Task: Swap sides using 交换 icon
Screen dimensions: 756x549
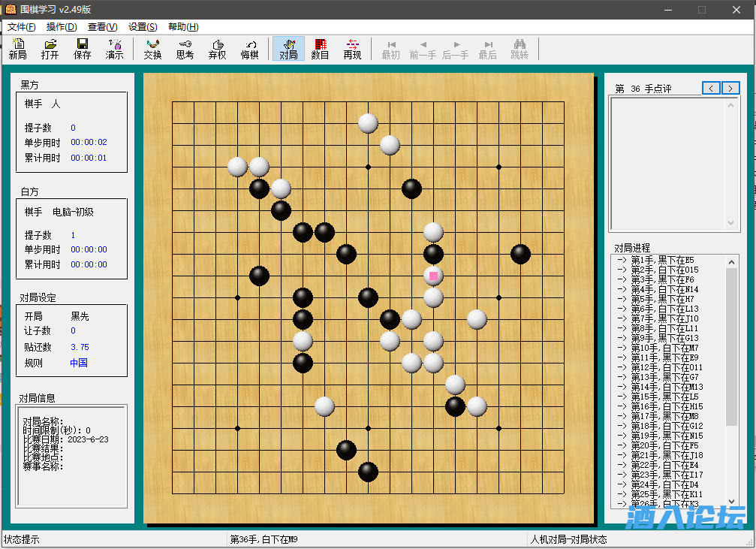Action: tap(152, 49)
